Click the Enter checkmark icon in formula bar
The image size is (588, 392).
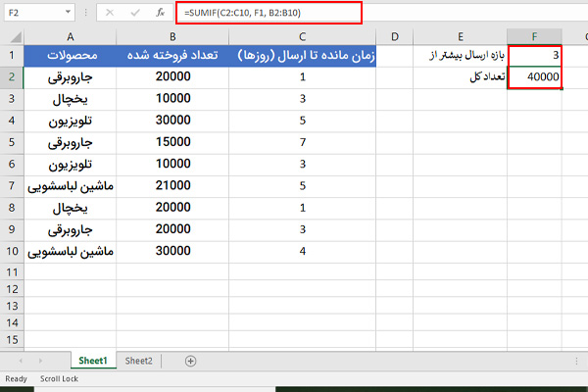[x=133, y=15]
